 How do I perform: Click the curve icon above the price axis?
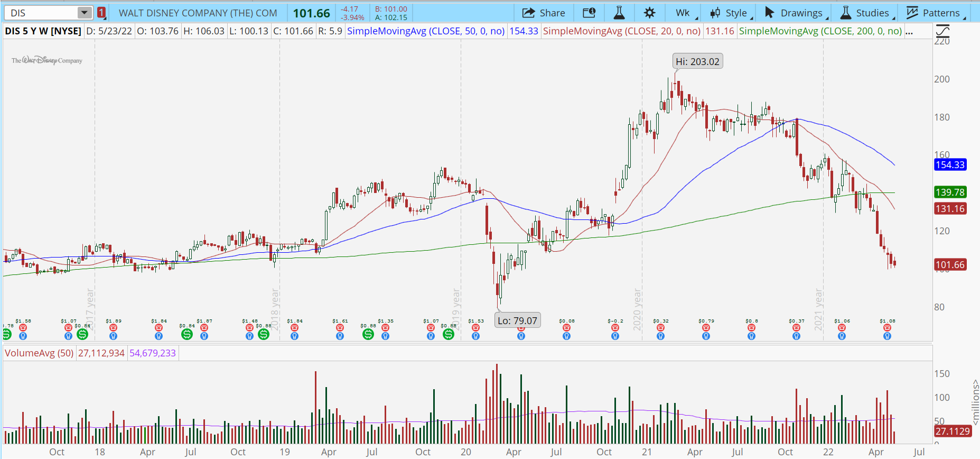click(x=942, y=31)
